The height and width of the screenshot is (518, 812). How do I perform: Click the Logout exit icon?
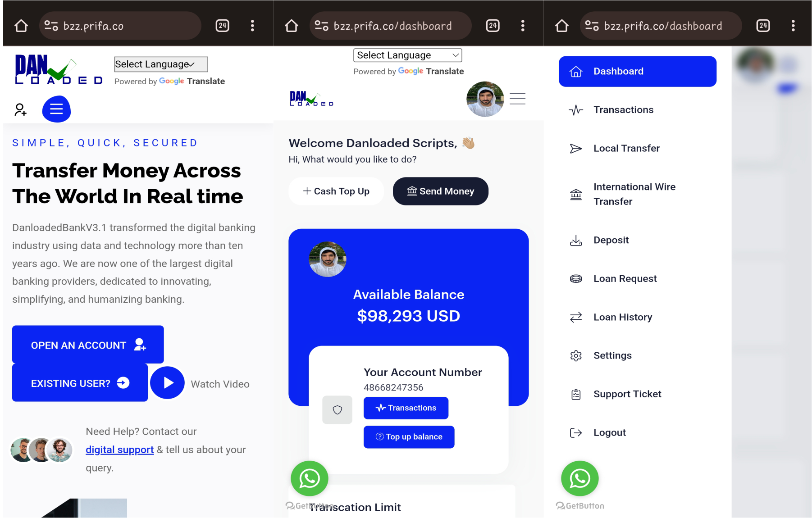point(576,433)
